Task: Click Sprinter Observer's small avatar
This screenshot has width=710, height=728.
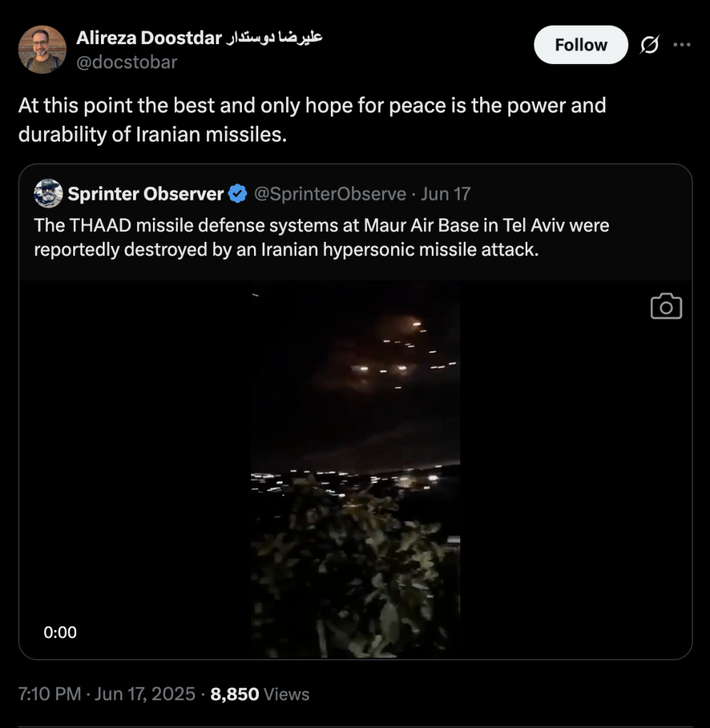Action: tap(48, 193)
